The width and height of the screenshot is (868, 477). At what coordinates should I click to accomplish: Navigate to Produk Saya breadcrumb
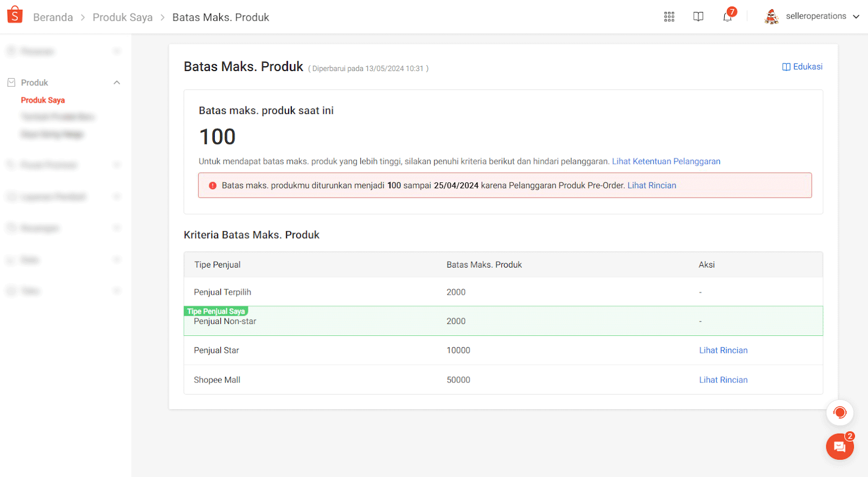point(123,17)
